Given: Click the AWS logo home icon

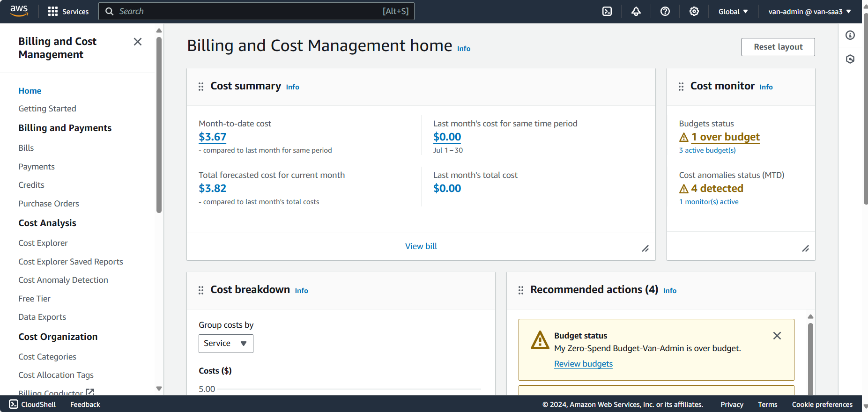Looking at the screenshot, I should click(19, 11).
